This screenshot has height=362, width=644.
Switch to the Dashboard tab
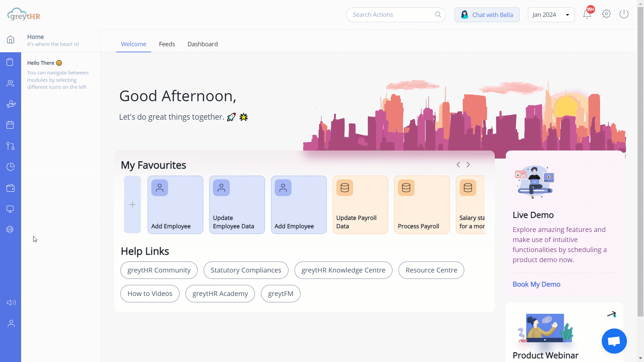click(x=203, y=44)
